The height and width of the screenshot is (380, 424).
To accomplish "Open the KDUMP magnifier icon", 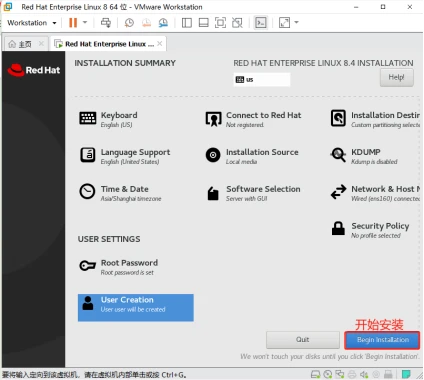I will [338, 155].
